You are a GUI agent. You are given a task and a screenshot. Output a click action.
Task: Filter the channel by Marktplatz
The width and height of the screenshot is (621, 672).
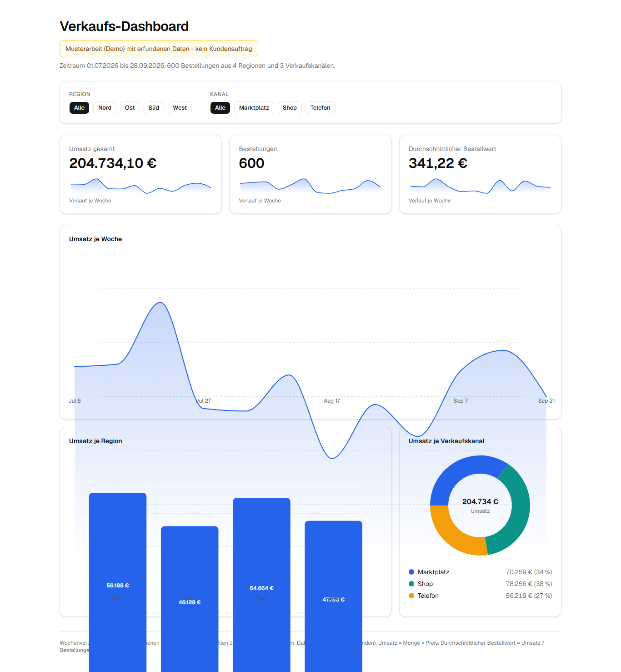click(254, 108)
